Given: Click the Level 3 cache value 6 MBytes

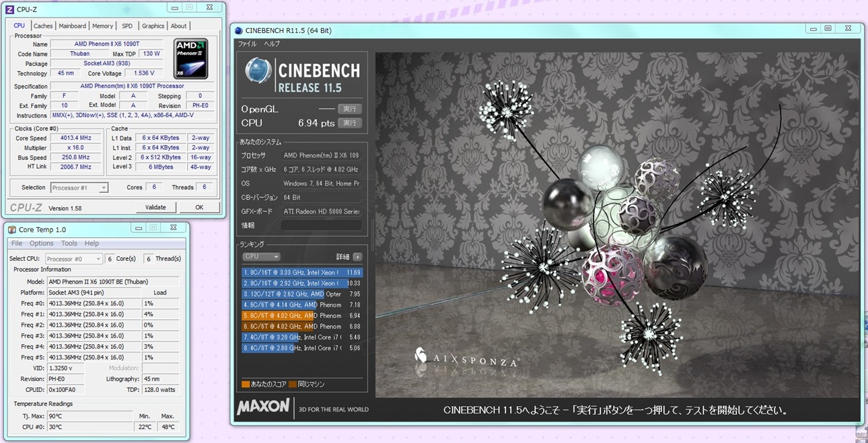Looking at the screenshot, I should pos(161,167).
